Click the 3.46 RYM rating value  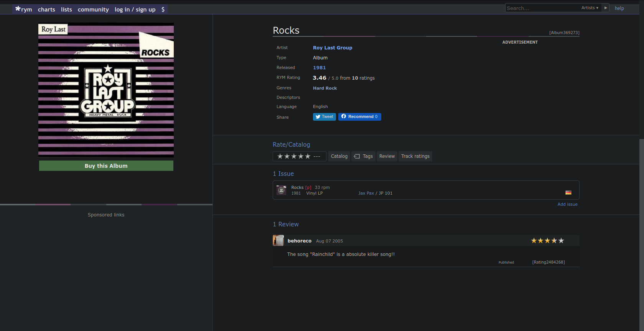click(320, 78)
